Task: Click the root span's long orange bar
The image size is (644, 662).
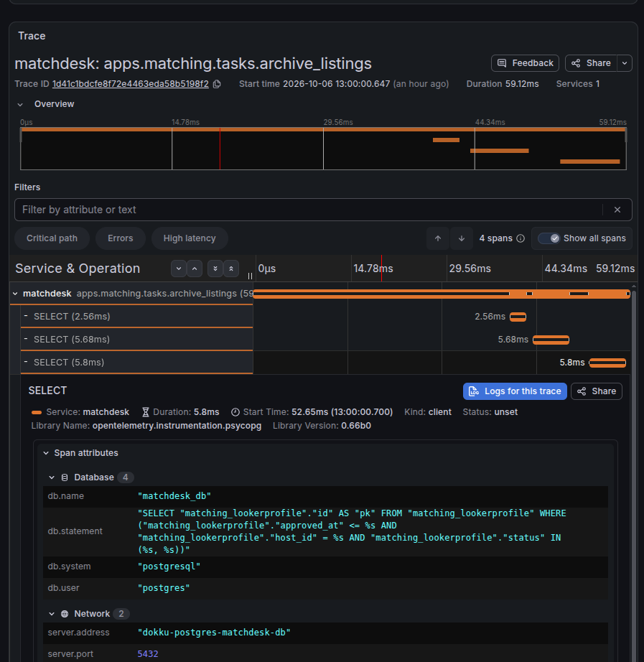Action: (442, 294)
